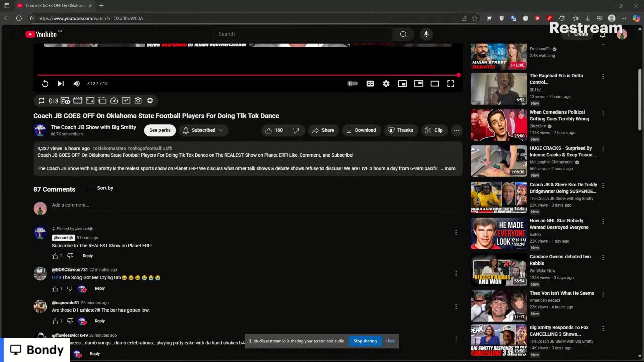644x362 pixels.
Task: Dislike the video thumbs-down button
Action: click(296, 130)
